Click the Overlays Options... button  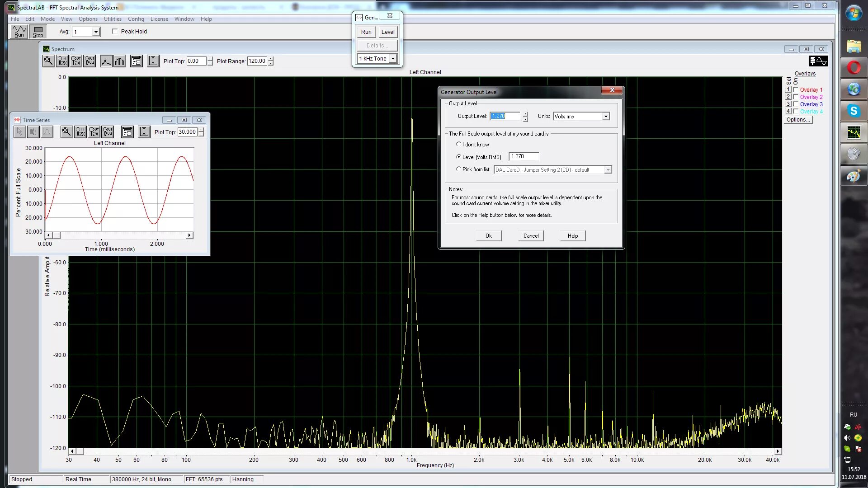click(x=798, y=120)
